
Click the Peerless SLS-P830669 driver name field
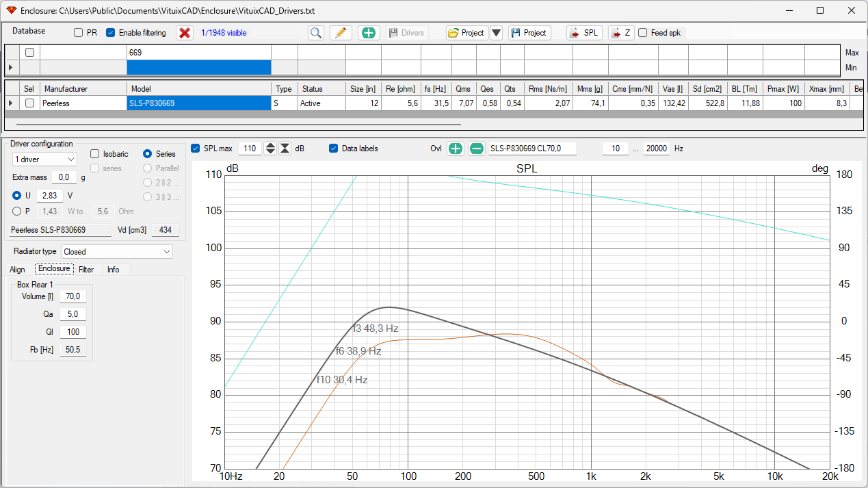click(61, 230)
